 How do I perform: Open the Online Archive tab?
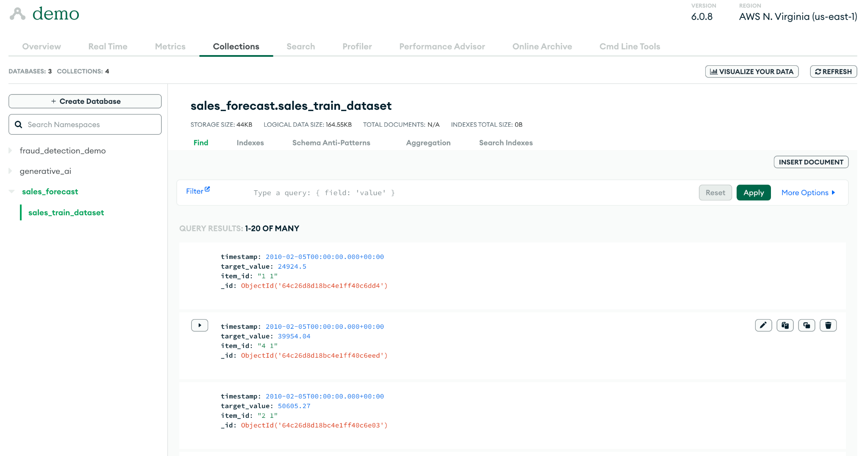coord(542,47)
